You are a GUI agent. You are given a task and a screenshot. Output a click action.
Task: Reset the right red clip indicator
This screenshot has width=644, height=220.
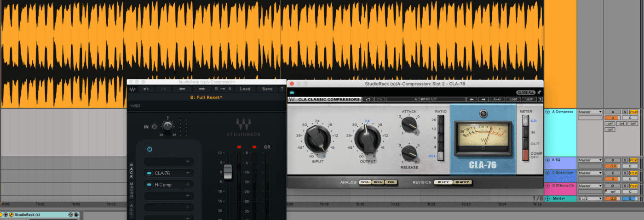[254, 147]
